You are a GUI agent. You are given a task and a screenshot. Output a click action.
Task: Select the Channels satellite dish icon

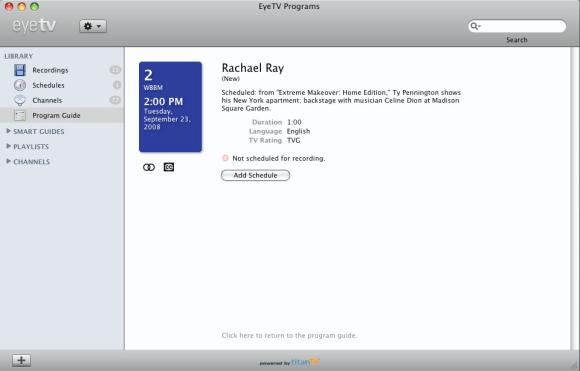tap(20, 100)
